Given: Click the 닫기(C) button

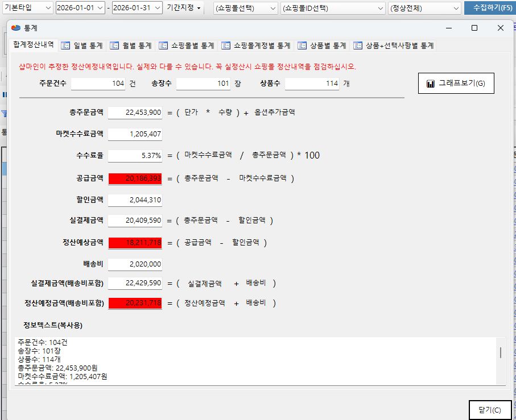Looking at the screenshot, I should click(x=489, y=410).
